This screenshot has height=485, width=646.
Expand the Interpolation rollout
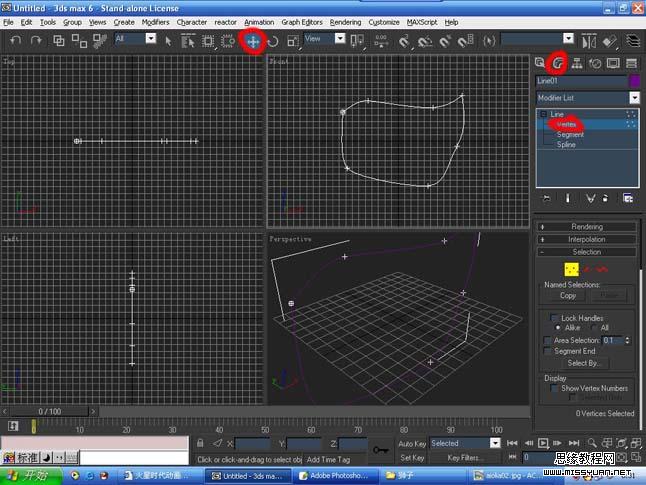click(587, 239)
